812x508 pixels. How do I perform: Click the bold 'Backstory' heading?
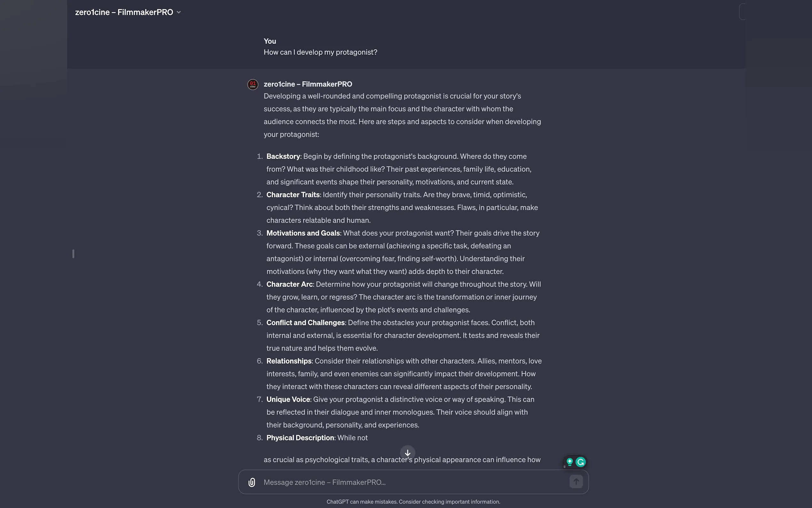point(283,156)
